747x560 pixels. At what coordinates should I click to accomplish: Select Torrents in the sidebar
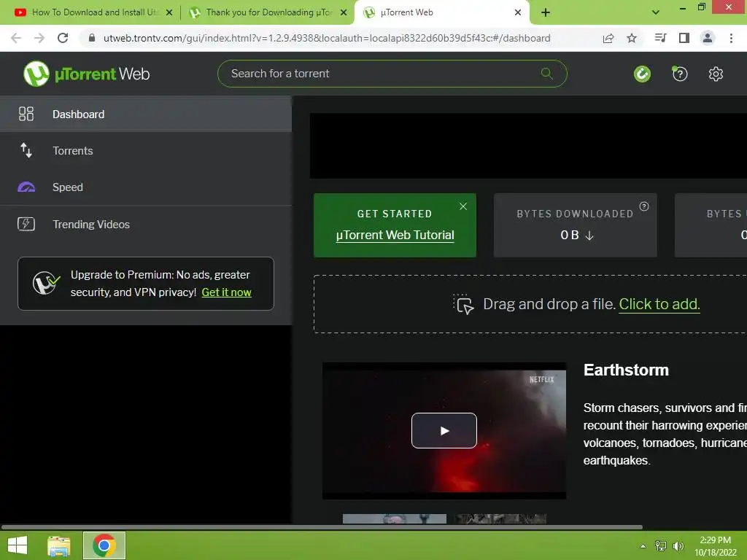click(146, 150)
